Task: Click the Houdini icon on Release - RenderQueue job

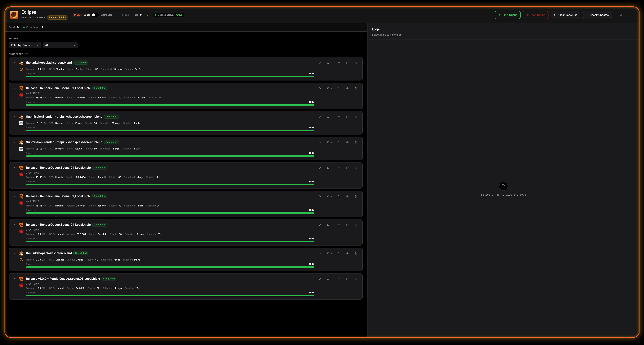Action: pos(21,88)
